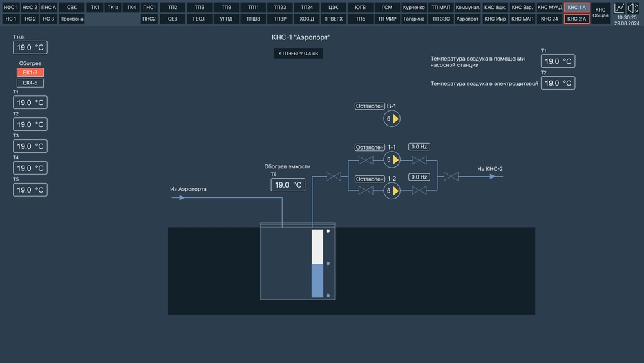Toggle the ЕК4-5 heating button
Screen dimensions: 644x363
30,83
